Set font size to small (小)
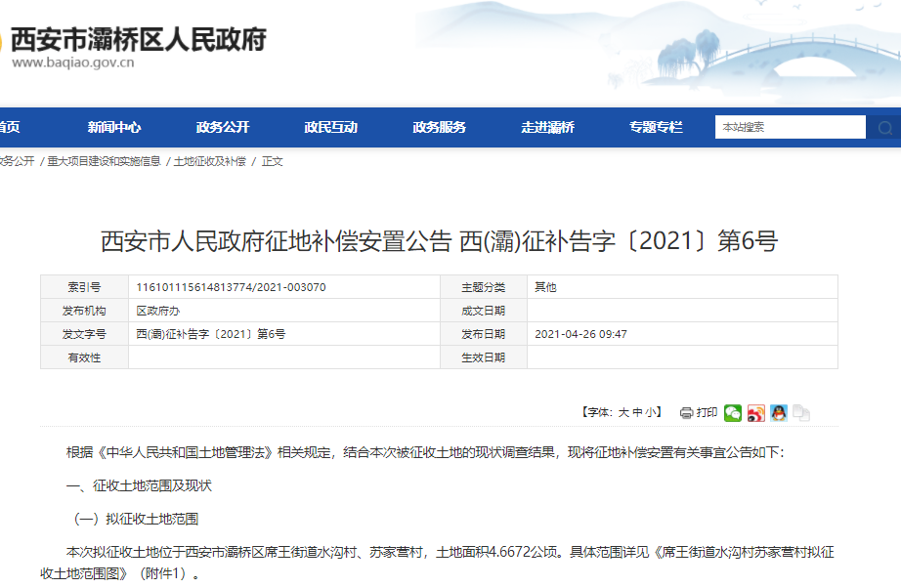Viewport: 901px width, 588px height. tap(651, 413)
